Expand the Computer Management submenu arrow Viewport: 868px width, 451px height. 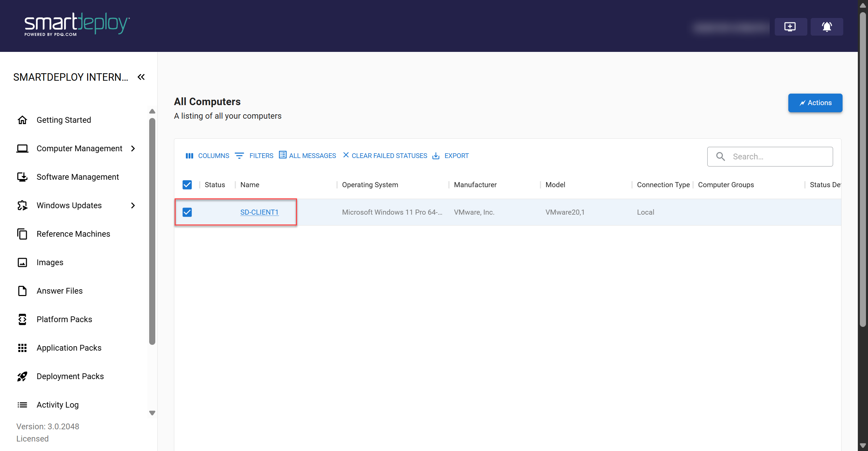coord(133,149)
